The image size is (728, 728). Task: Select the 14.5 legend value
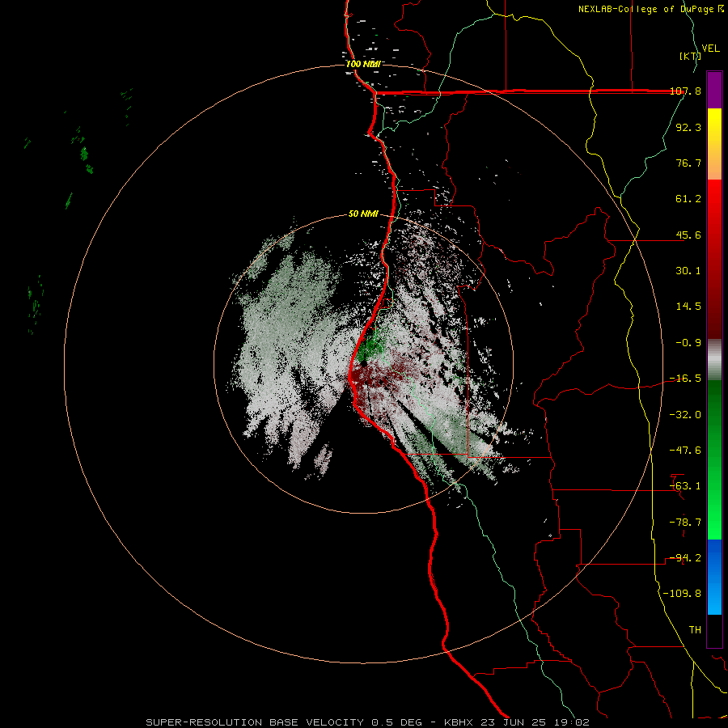(x=688, y=307)
